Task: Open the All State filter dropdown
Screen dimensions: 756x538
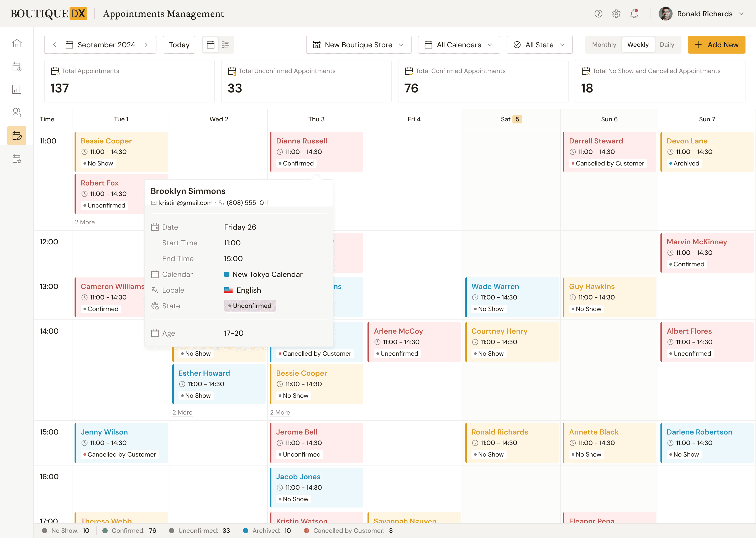Action: click(x=539, y=44)
